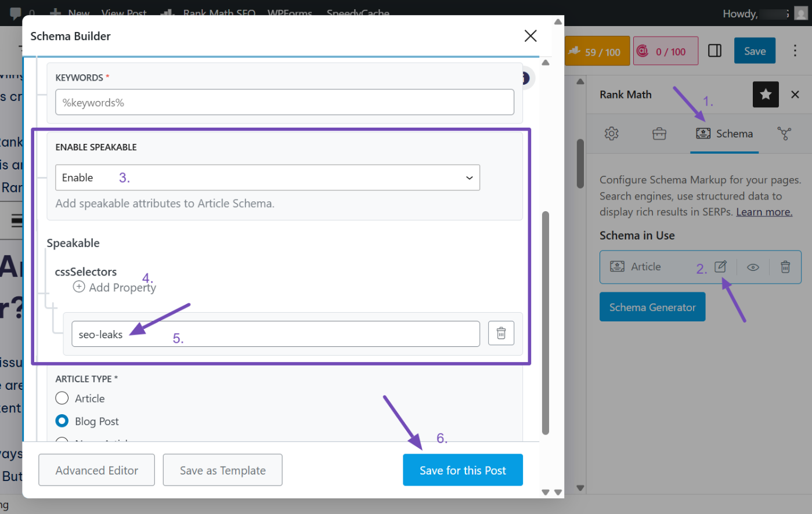Click the Schema in Use heading
The width and height of the screenshot is (812, 514).
point(637,236)
